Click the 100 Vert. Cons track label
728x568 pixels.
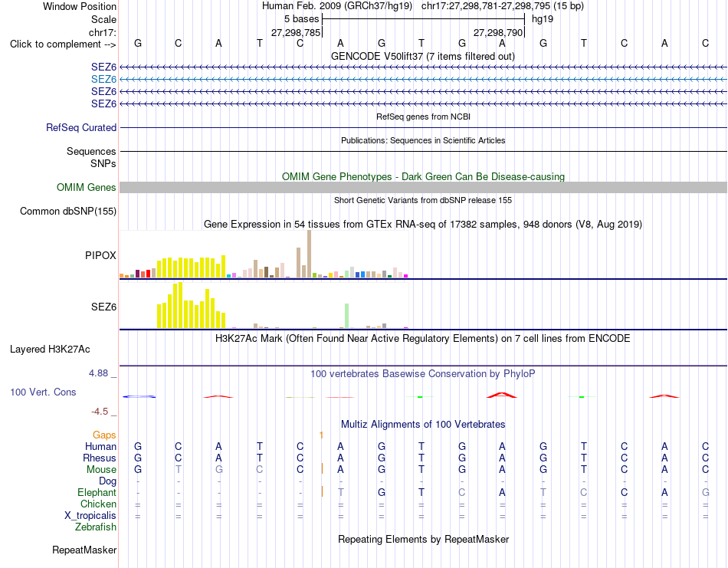43,392
